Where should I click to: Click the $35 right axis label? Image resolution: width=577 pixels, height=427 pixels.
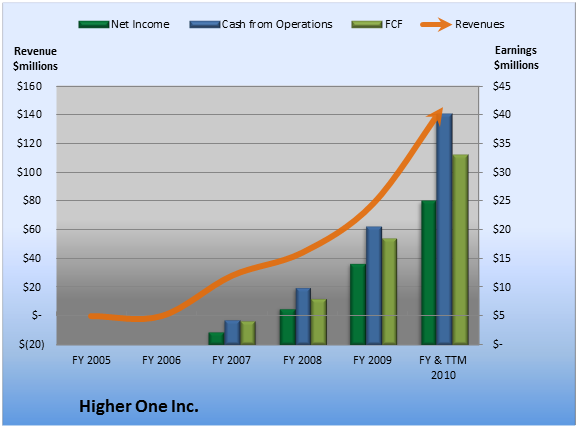tap(502, 143)
